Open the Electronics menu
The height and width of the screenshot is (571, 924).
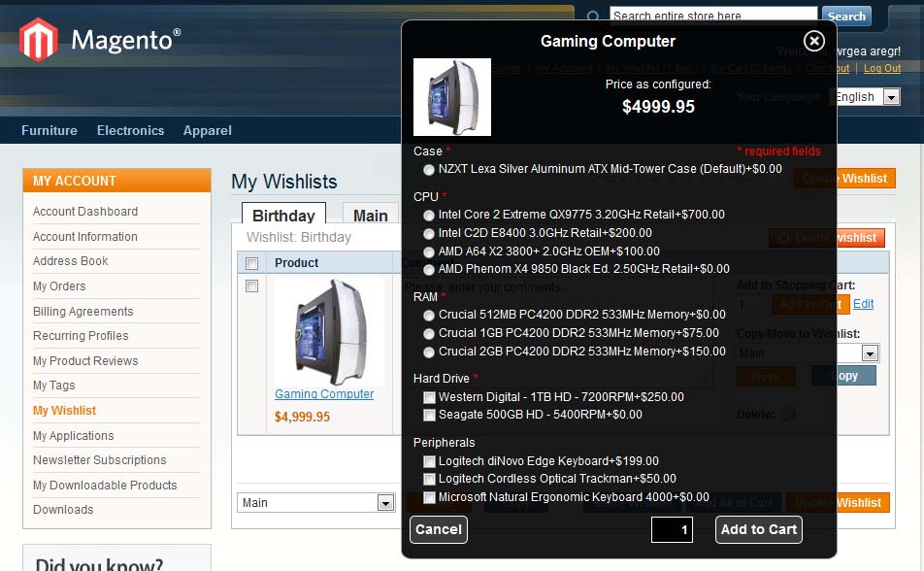(x=130, y=130)
